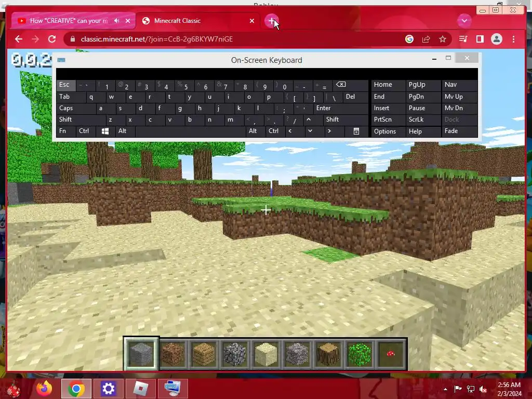532x399 pixels.
Task: Open a new Chrome tab
Action: [271, 21]
